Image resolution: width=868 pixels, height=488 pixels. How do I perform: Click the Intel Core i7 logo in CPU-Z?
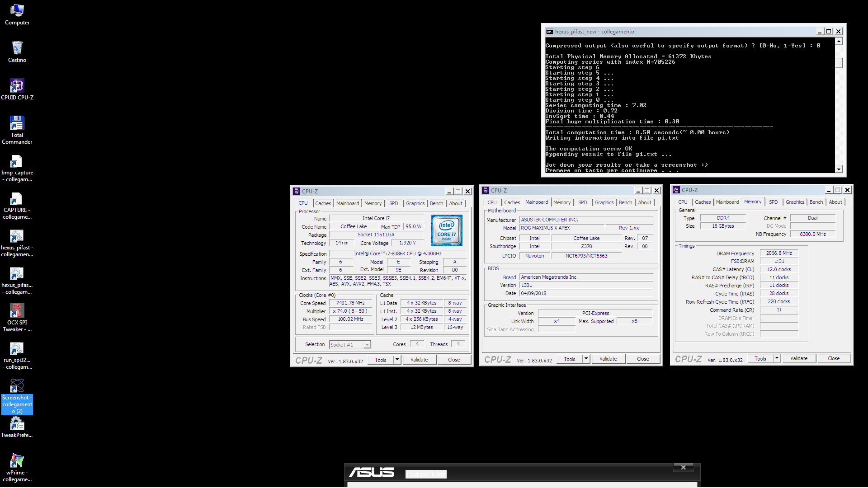pyautogui.click(x=447, y=230)
